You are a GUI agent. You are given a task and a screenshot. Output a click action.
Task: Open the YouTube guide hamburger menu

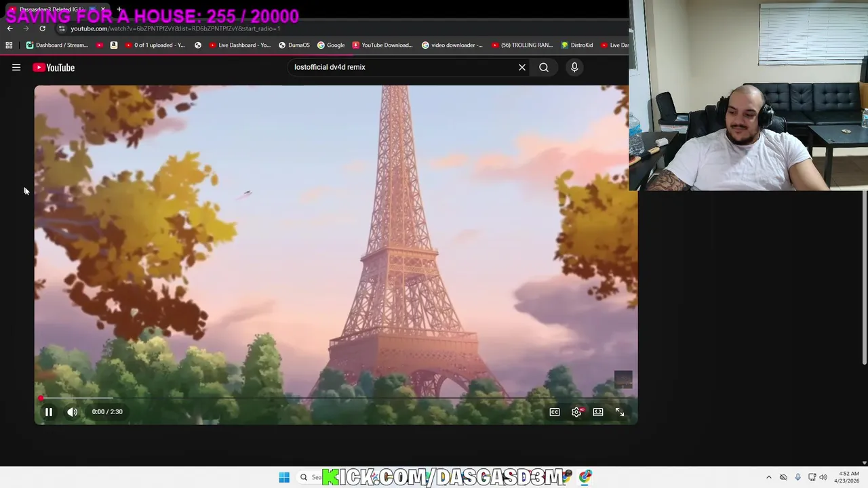[x=16, y=67]
